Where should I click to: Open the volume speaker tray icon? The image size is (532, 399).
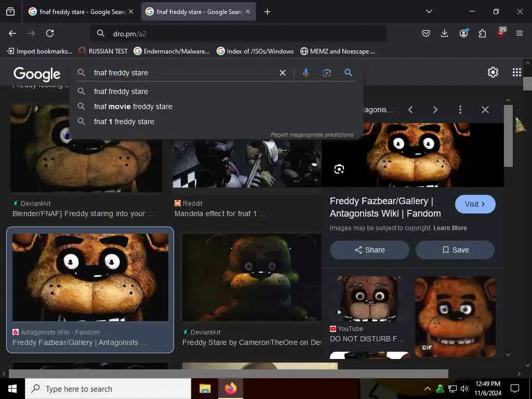464,389
